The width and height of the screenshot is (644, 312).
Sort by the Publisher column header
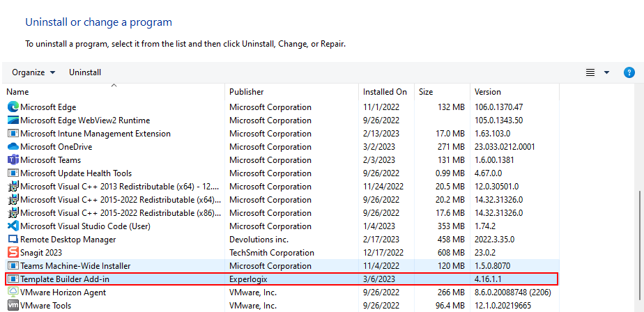291,91
